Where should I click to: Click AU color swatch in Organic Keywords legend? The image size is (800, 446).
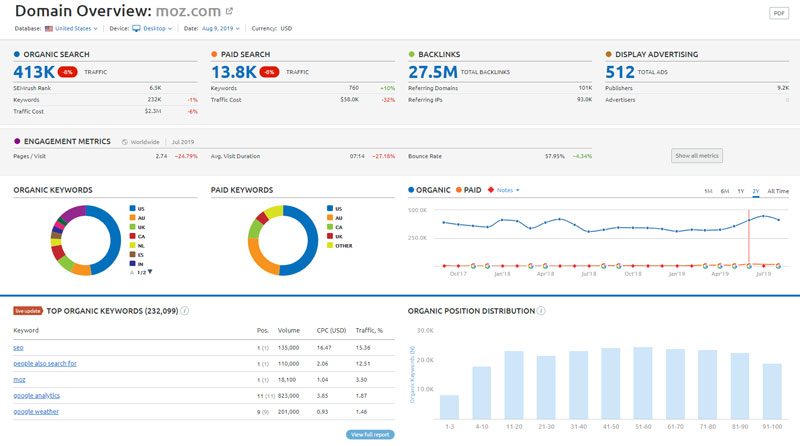[x=132, y=217]
